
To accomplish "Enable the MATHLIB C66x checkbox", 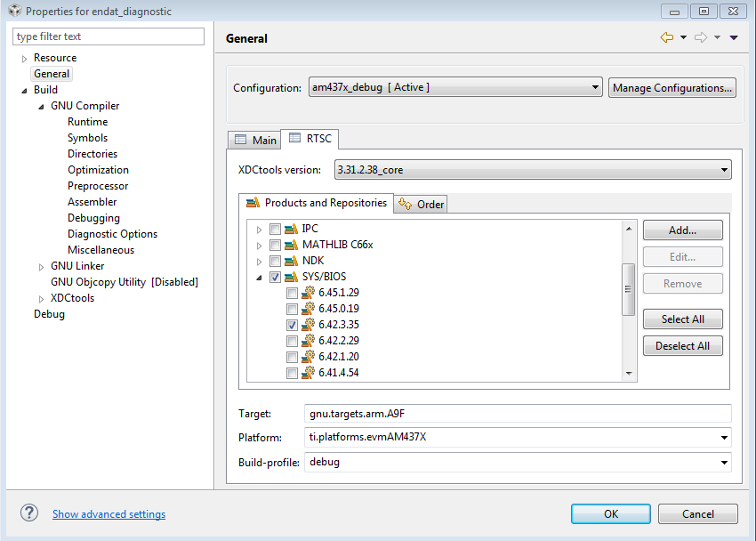I will point(276,245).
